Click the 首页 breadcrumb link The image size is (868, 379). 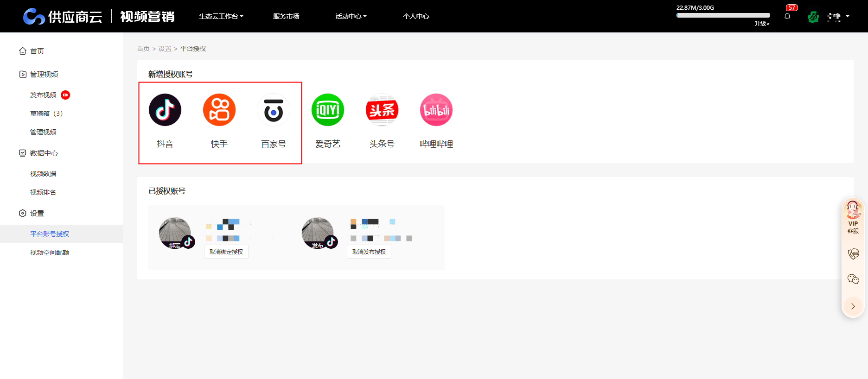coord(143,49)
